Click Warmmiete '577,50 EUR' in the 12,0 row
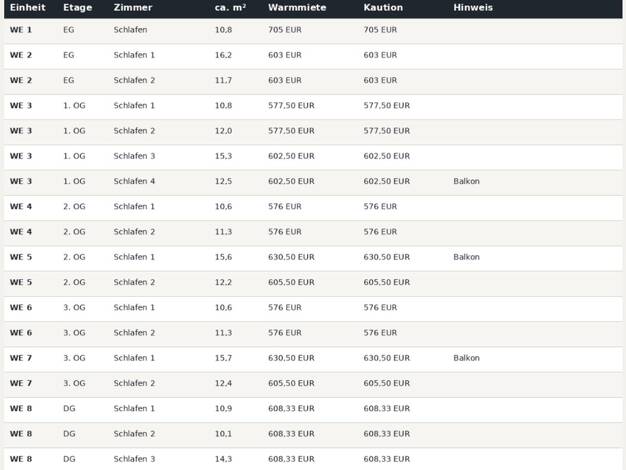Viewport: 626px width, 470px height. [291, 131]
